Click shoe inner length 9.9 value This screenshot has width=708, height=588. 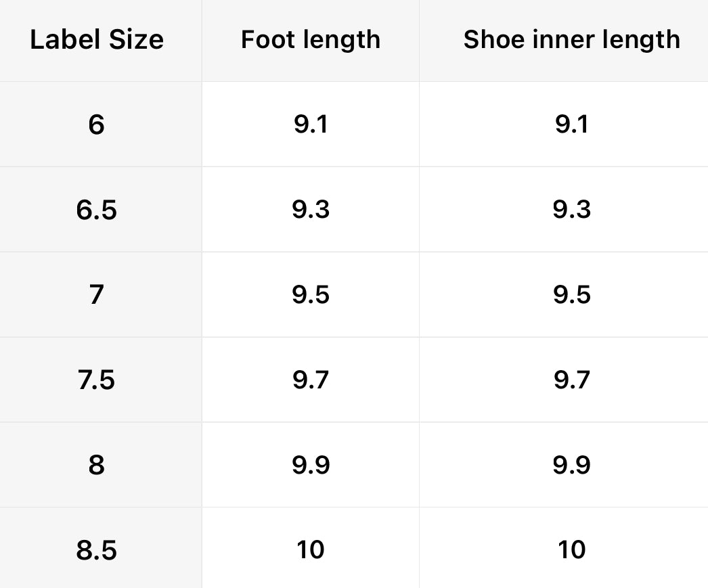[571, 465]
